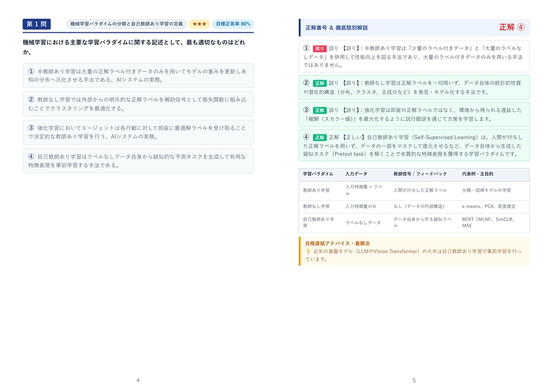Click the cell なし(データの内部構造)
Screen dimensions: 552x392
[419, 207]
